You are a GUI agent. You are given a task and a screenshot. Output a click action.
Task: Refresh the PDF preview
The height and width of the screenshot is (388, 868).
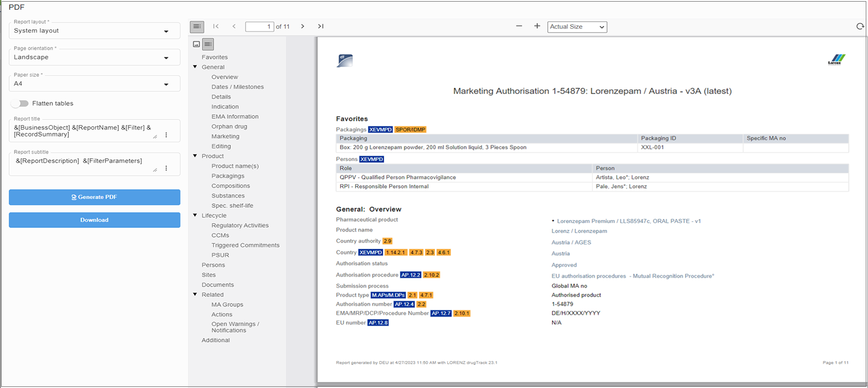[x=860, y=26]
